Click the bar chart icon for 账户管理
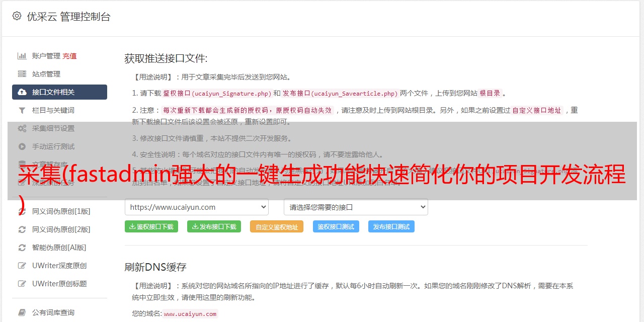This screenshot has height=322, width=644. [22, 56]
